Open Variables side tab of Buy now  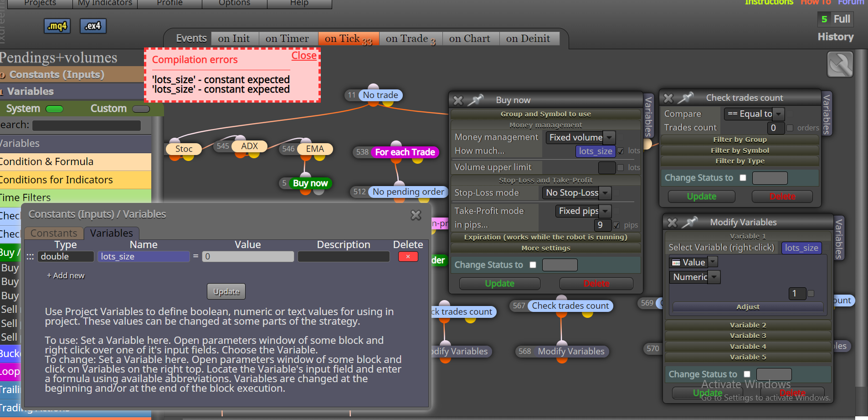(648, 116)
